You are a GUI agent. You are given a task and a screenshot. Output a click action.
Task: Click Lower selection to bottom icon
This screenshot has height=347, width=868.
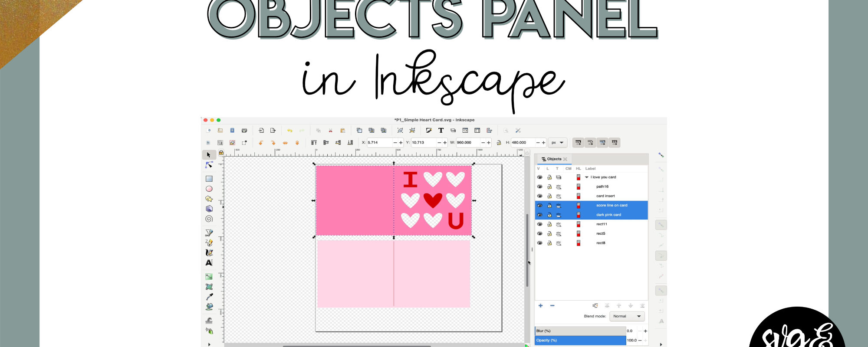350,143
